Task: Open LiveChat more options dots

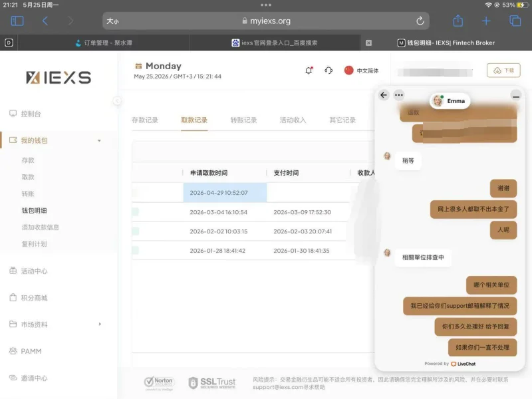Action: point(399,95)
